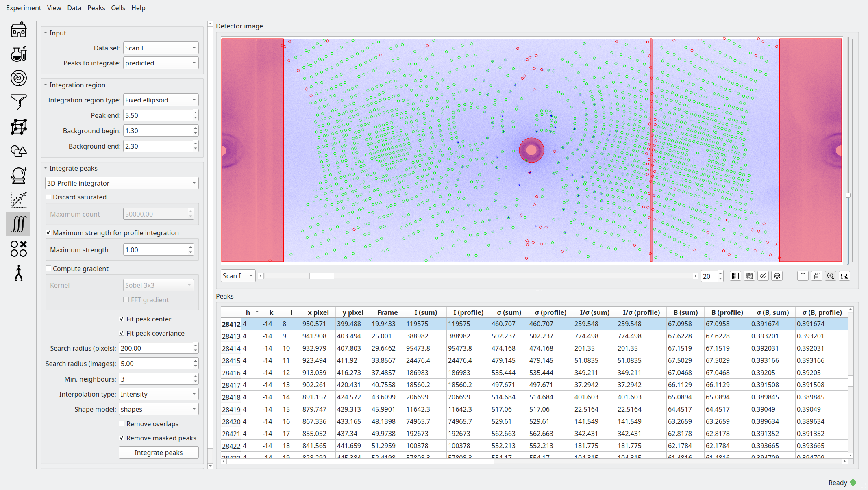The height and width of the screenshot is (490, 868).
Task: Toggle Compute gradient checkbox
Action: pos(49,269)
